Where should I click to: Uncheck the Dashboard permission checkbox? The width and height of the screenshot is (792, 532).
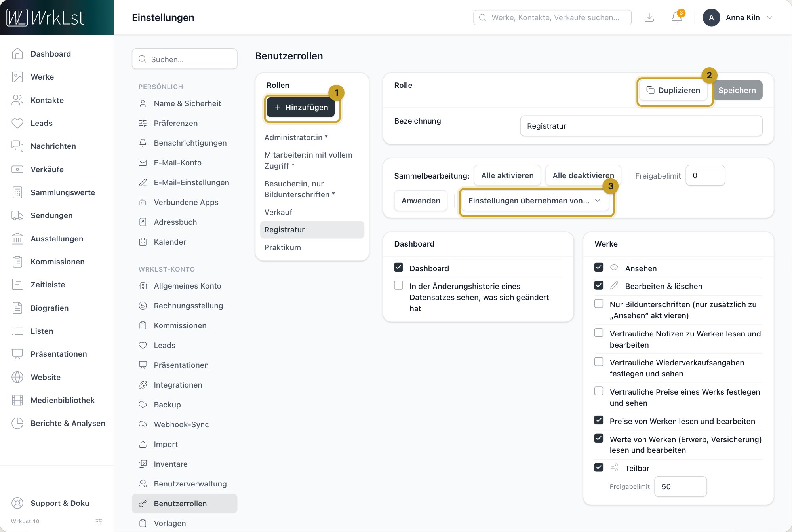click(399, 267)
